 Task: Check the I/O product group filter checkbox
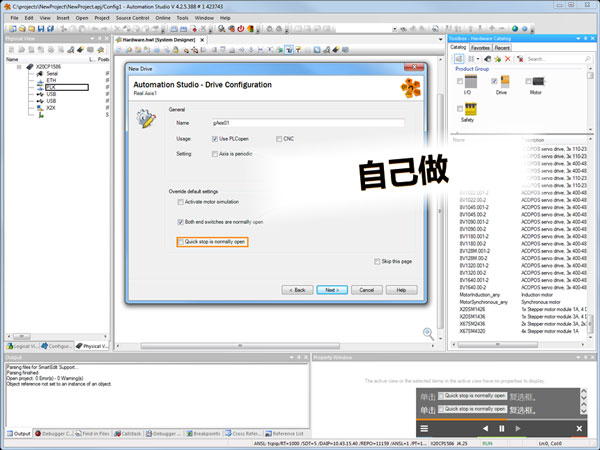click(460, 81)
